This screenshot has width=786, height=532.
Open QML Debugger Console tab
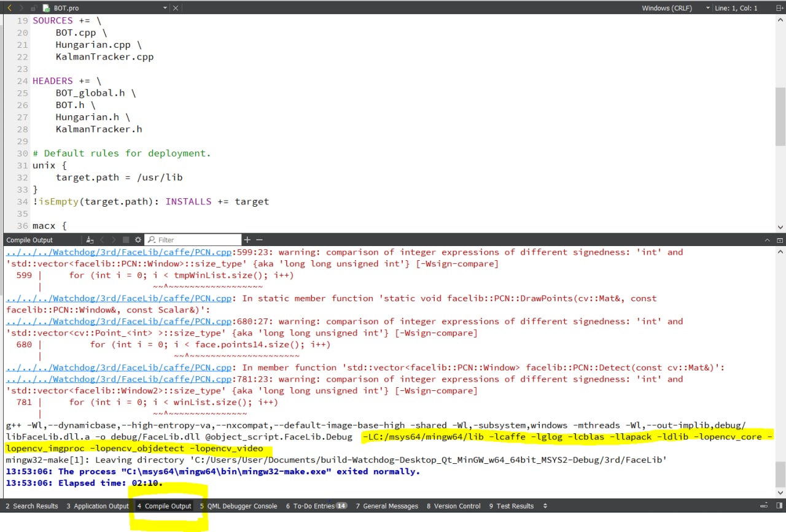tap(238, 506)
